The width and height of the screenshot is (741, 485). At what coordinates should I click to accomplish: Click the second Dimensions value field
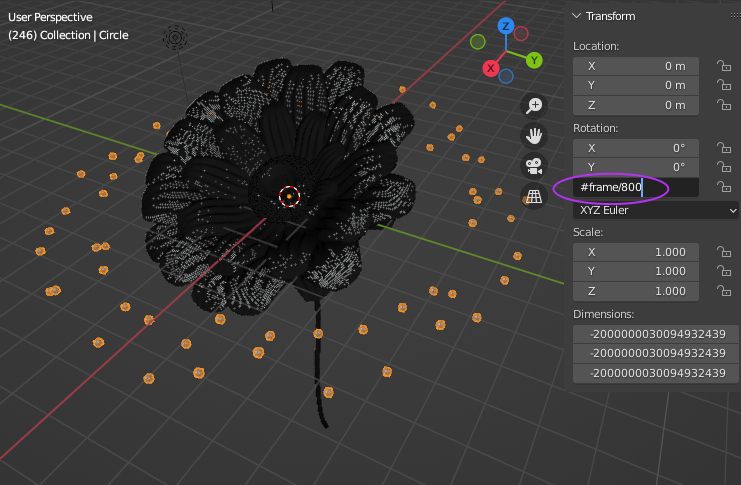(656, 353)
